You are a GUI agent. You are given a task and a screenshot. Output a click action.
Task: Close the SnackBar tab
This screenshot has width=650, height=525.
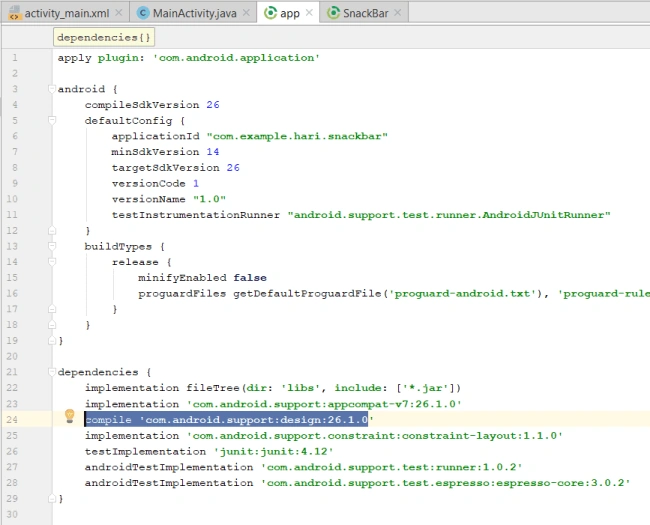point(398,13)
